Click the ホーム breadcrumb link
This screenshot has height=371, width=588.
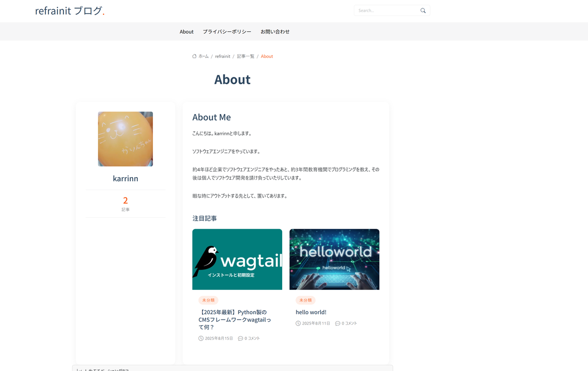[203, 56]
